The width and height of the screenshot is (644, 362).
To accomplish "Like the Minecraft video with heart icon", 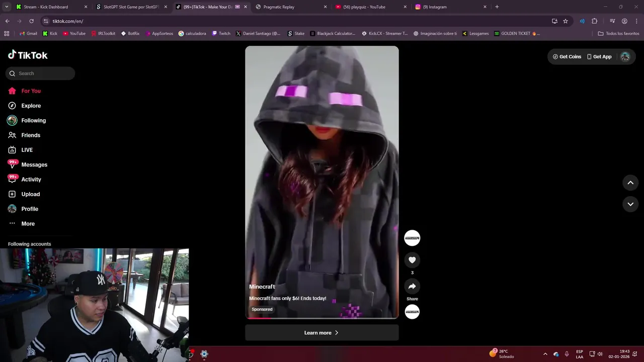I will [412, 260].
